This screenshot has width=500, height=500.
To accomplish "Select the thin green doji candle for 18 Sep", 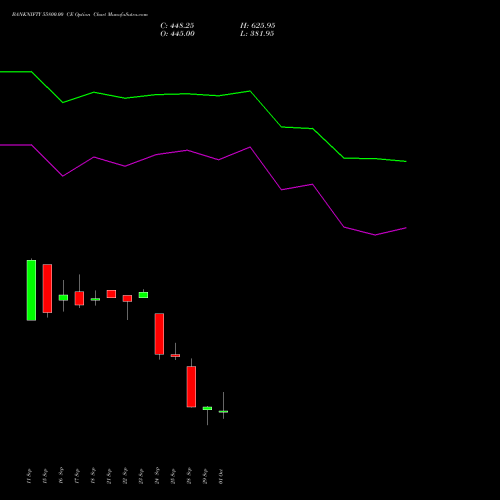I will (x=95, y=299).
